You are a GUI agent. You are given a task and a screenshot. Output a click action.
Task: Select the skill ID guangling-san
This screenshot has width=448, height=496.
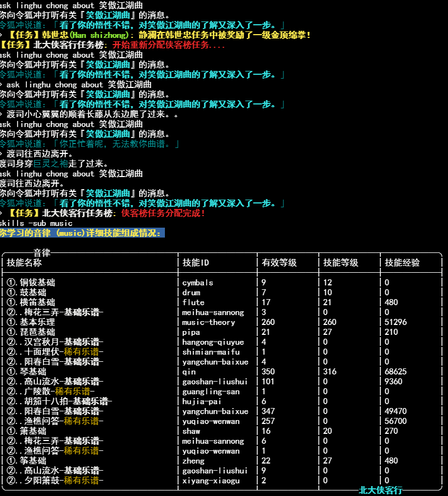click(x=211, y=392)
